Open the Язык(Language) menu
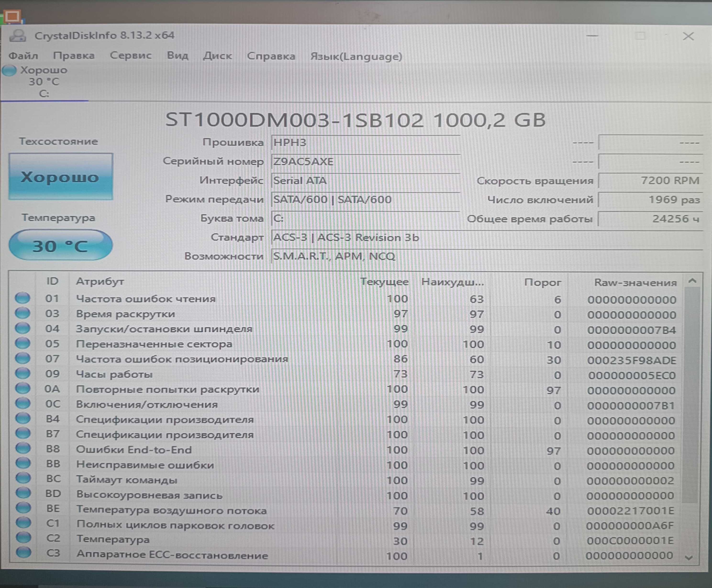 [356, 56]
